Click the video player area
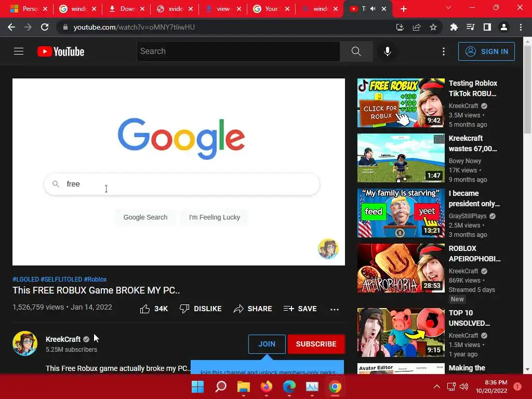Screen dimensions: 532x399 179,172
